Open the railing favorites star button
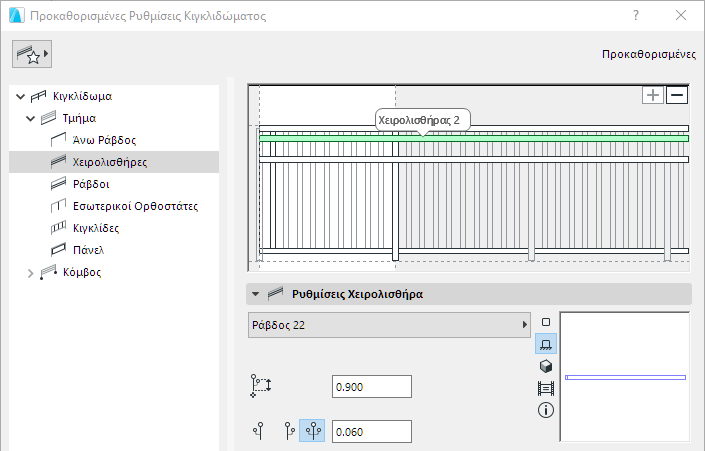 (32, 55)
